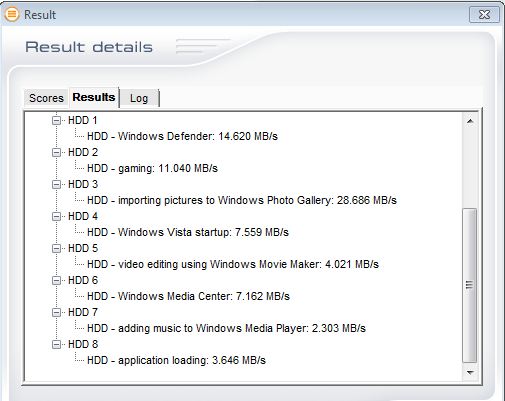This screenshot has width=505, height=401.
Task: Select the Results tab
Action: (94, 97)
